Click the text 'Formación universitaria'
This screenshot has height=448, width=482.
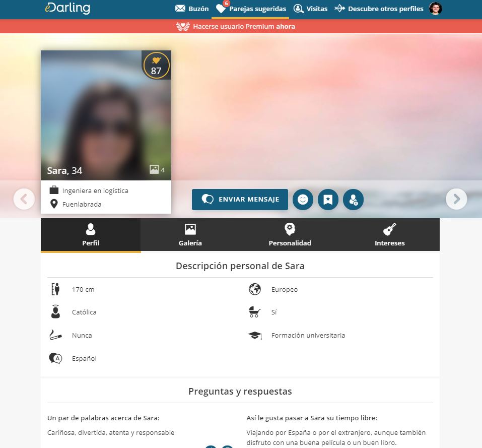click(x=308, y=336)
